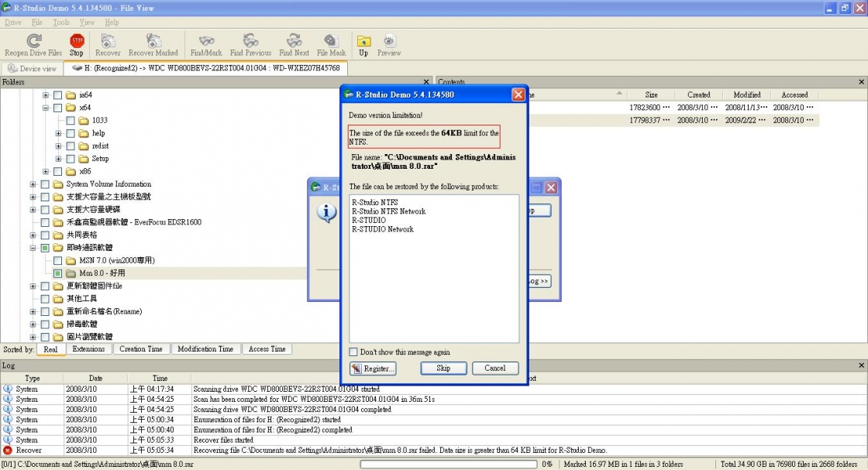Click the ia64 folder icon

(x=71, y=95)
